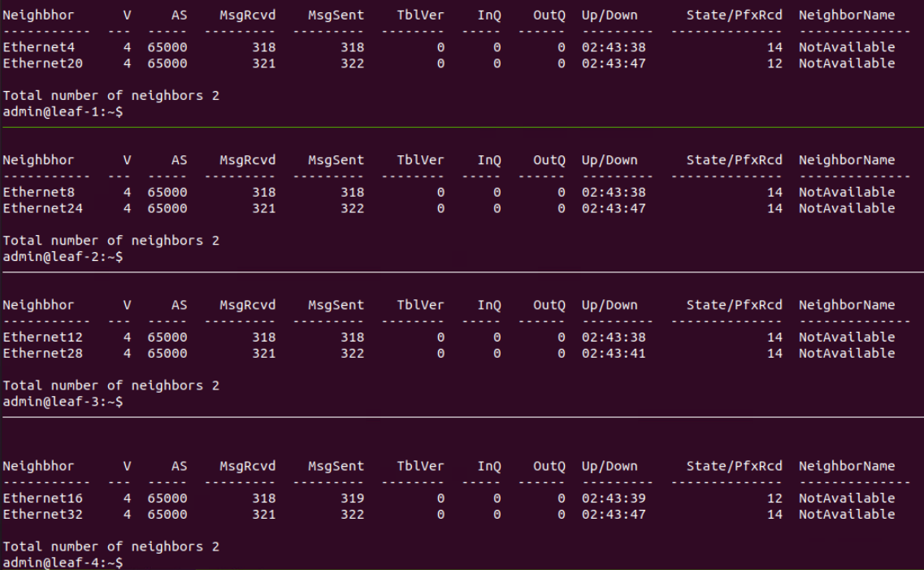Viewport: 924px width, 570px height.
Task: Click Neighbhor header in leaf-1 pane
Action: click(x=39, y=15)
